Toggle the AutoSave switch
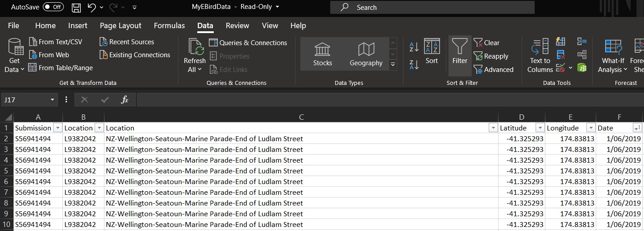The width and height of the screenshot is (644, 231). pos(53,7)
